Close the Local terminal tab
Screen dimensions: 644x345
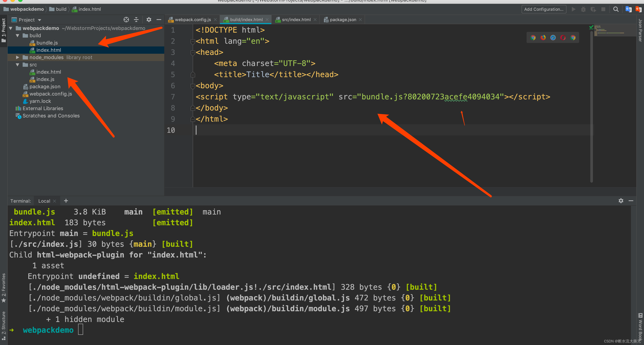coord(54,201)
